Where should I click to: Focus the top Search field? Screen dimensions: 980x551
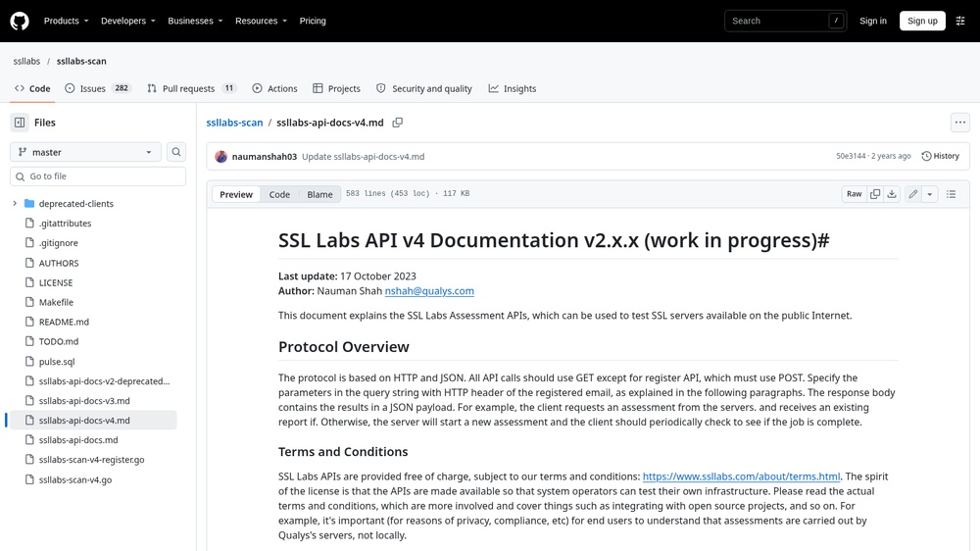[786, 21]
